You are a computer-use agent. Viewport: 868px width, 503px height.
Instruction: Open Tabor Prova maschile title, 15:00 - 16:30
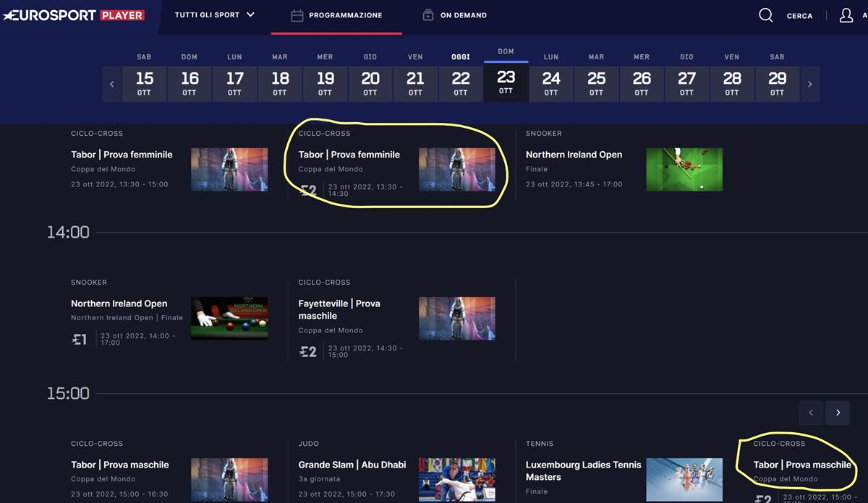tap(120, 465)
